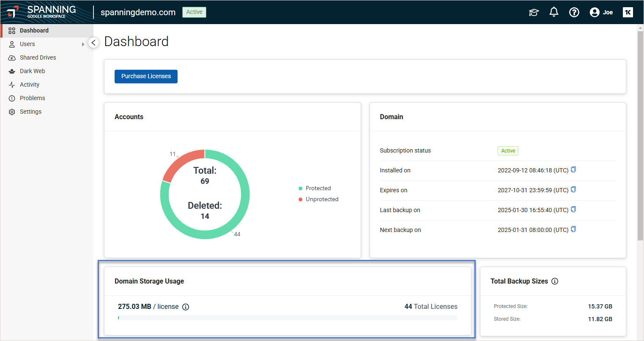Image resolution: width=644 pixels, height=341 pixels.
Task: Open Shared Drives in the sidebar
Action: (x=38, y=57)
